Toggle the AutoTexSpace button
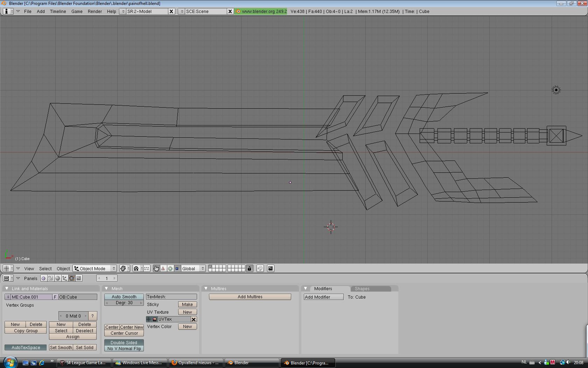This screenshot has width=588, height=368. [26, 347]
